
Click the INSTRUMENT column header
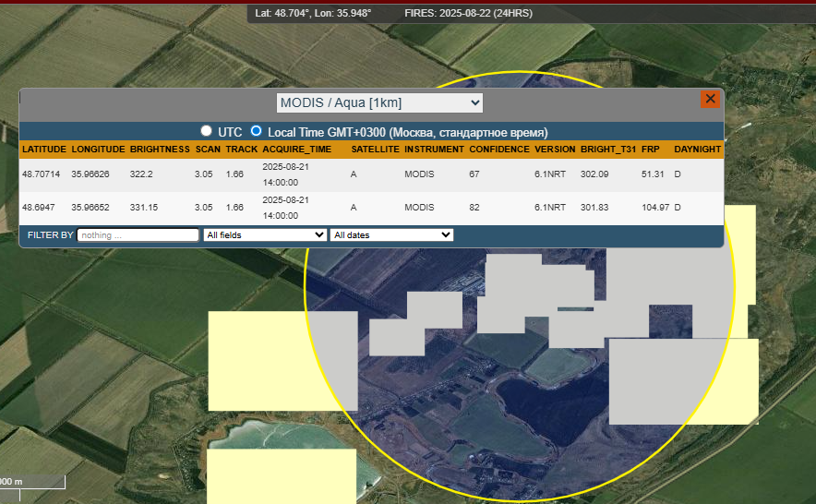pyautogui.click(x=434, y=149)
